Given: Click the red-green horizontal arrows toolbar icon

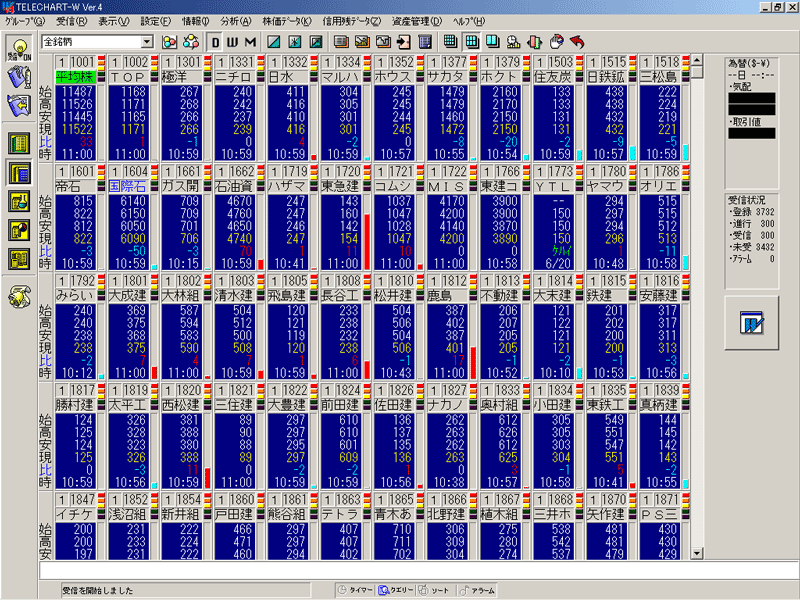Looking at the screenshot, I should [534, 42].
